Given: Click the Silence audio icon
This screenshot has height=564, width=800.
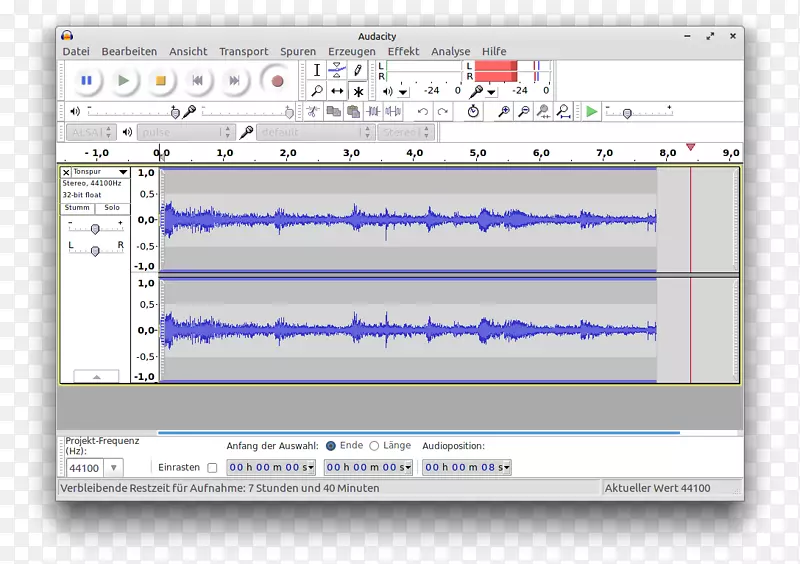Looking at the screenshot, I should tap(393, 111).
